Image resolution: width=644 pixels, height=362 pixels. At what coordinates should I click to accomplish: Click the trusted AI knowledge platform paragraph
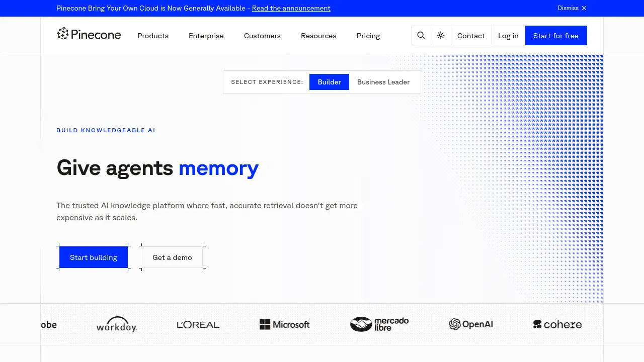207,212
